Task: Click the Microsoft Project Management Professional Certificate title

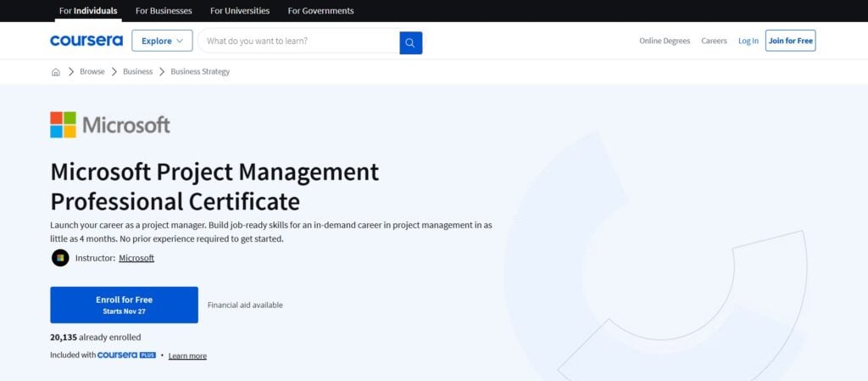Action: (214, 187)
